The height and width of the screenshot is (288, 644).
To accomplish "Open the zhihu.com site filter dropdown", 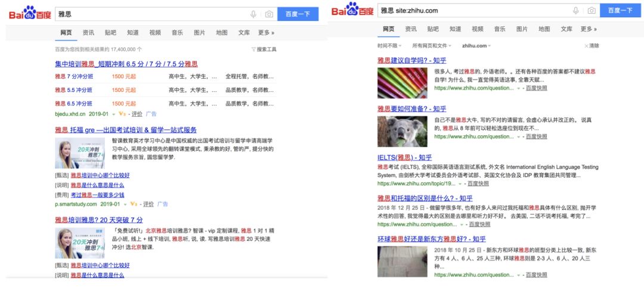I will point(476,45).
